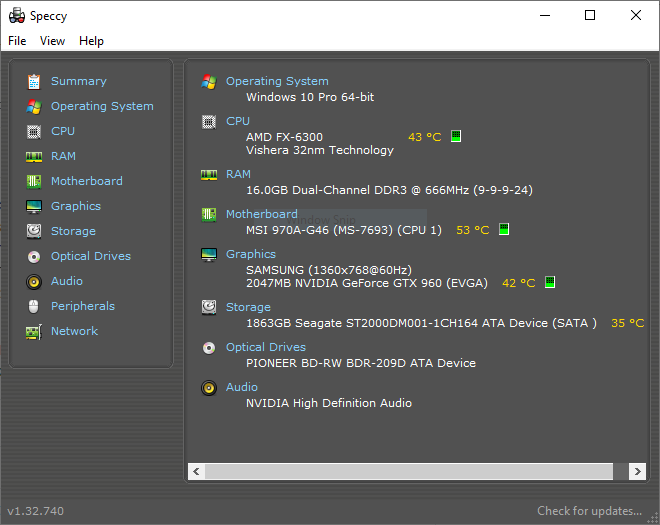Click the Storage hard drive icon in sidebar
Screen dimensions: 660x525
[x=34, y=231]
